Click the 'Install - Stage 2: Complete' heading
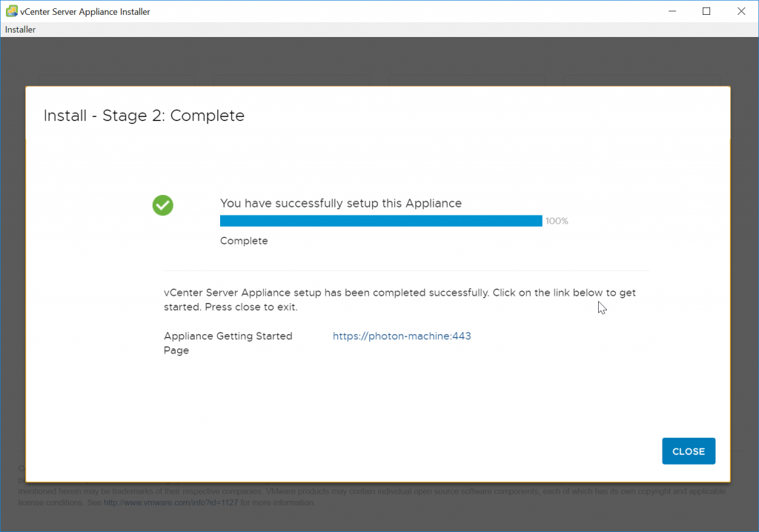 coord(144,116)
